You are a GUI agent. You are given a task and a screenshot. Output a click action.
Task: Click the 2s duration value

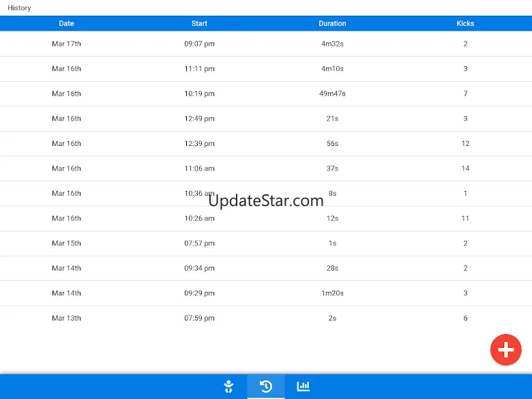tap(332, 318)
